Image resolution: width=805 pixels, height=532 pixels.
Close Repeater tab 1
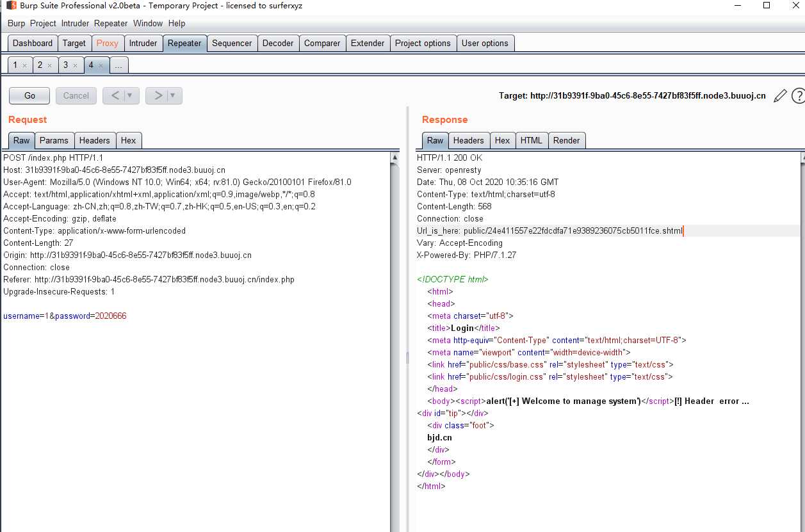(x=24, y=65)
